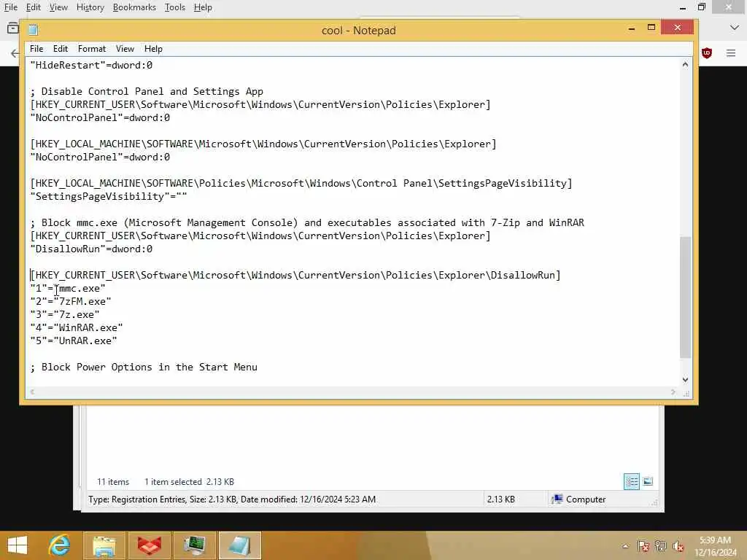Click the registry key ending in Explorer\DisallowRun
The image size is (747, 560).
point(295,275)
